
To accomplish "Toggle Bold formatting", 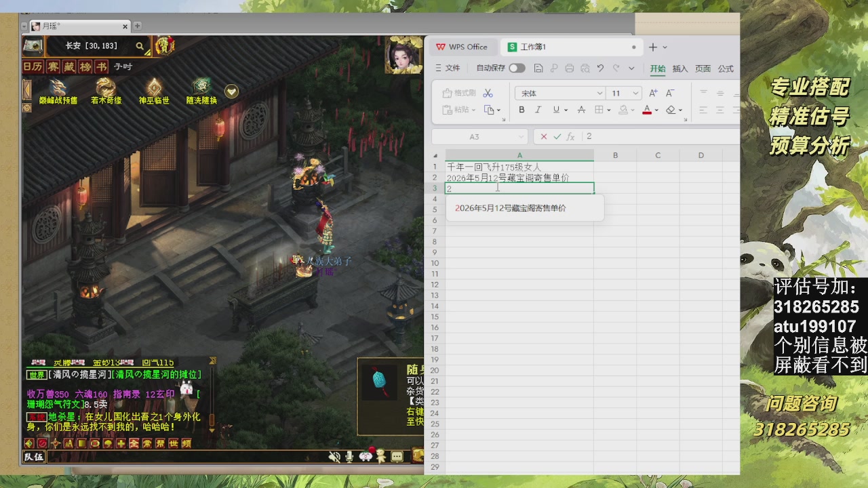I will click(x=521, y=110).
